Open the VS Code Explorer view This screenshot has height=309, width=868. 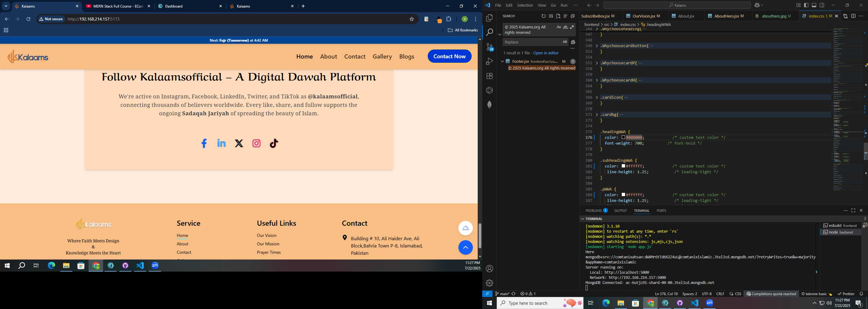[489, 18]
